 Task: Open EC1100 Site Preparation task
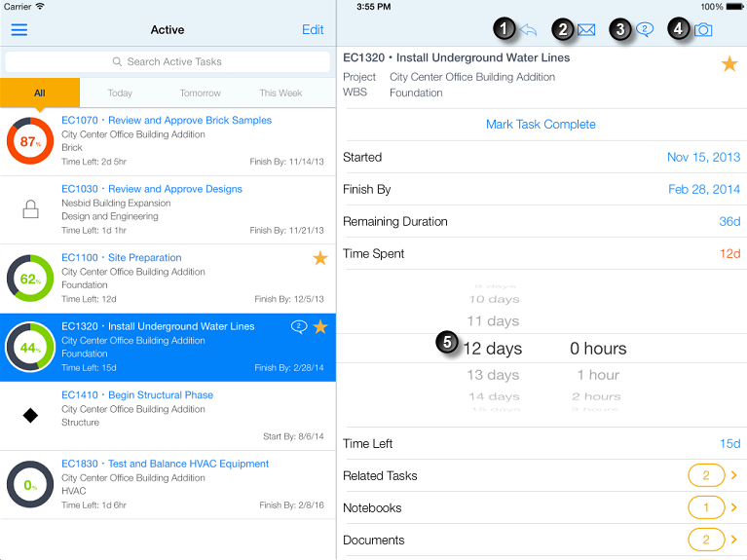[168, 279]
